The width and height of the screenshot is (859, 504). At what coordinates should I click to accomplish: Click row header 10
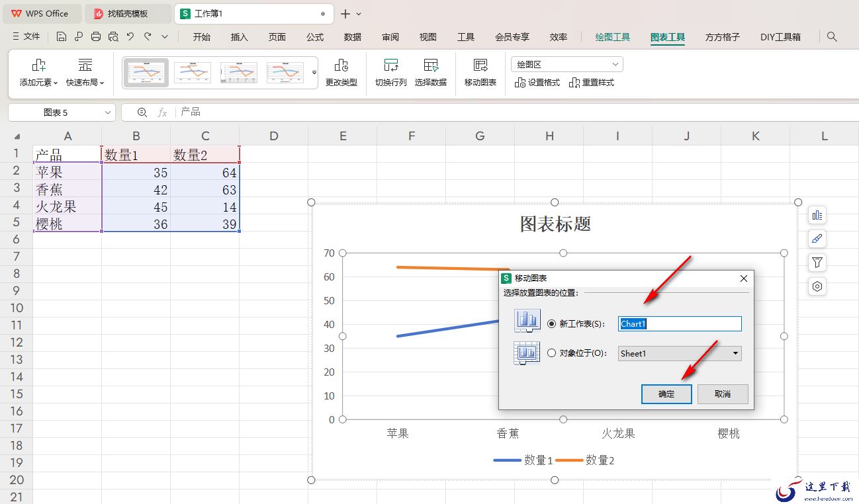[17, 308]
